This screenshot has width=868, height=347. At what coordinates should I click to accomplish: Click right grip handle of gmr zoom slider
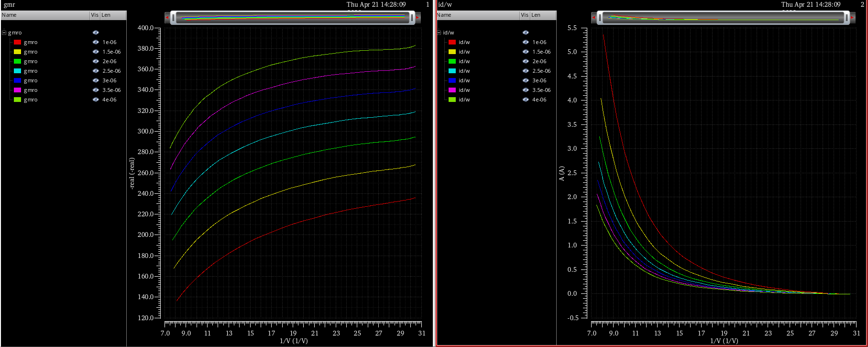coord(412,18)
